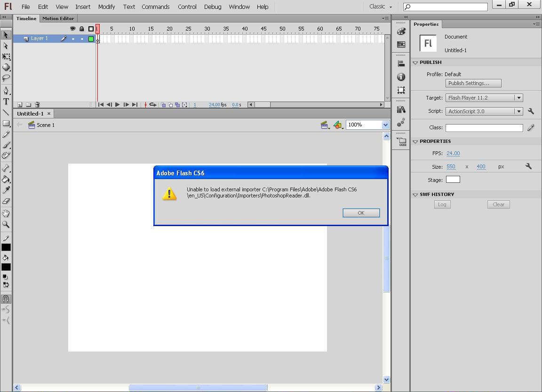Open the Modify menu
Viewport: 542px width, 392px height.
point(106,7)
